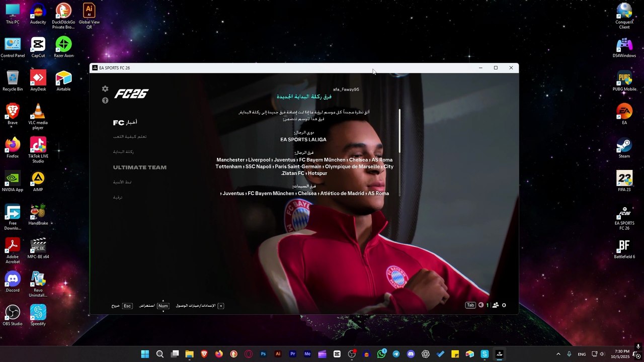Open TikTok LIVE Studio desktop shortcut
Image resolution: width=644 pixels, height=362 pixels.
tap(38, 150)
